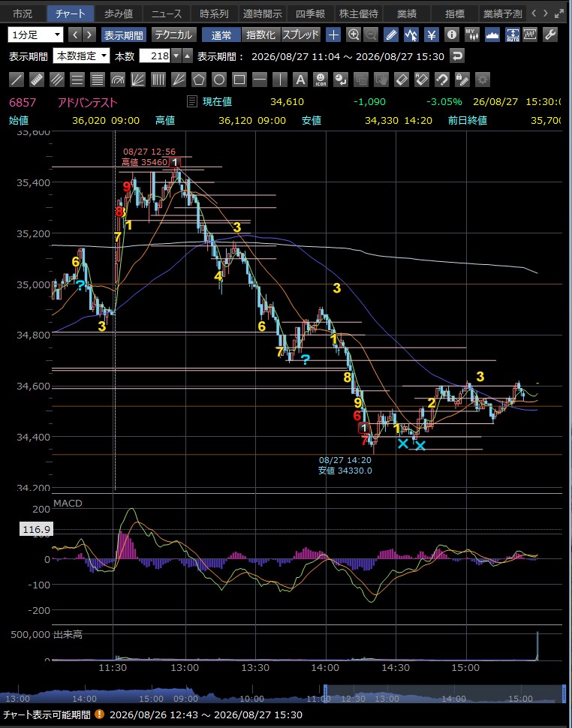572x728 pixels.
Task: Toggle the zigzag peak marker icon
Action: pyautogui.click(x=411, y=35)
